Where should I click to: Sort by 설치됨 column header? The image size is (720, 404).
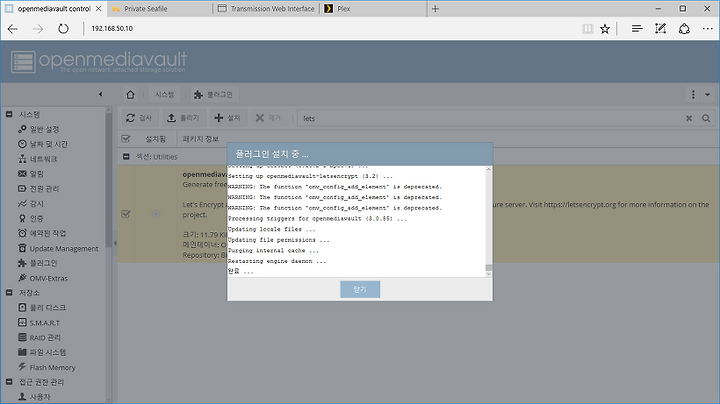pyautogui.click(x=155, y=139)
